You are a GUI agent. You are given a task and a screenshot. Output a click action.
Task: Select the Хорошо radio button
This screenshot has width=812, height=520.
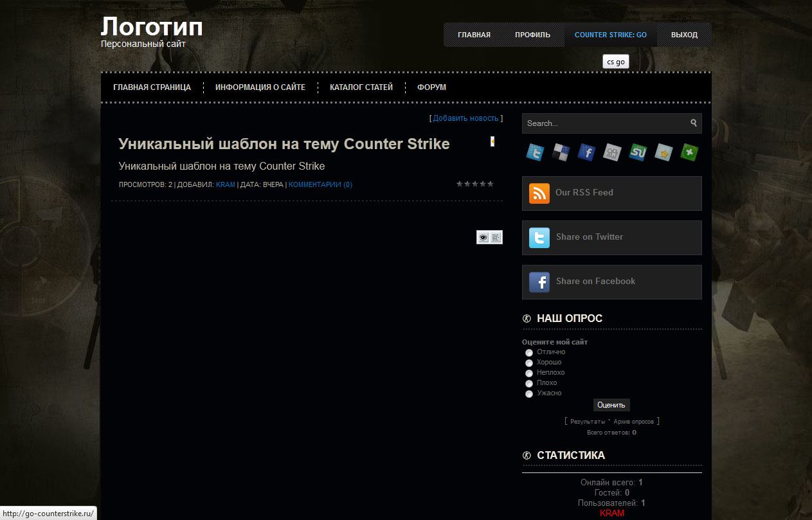529,363
